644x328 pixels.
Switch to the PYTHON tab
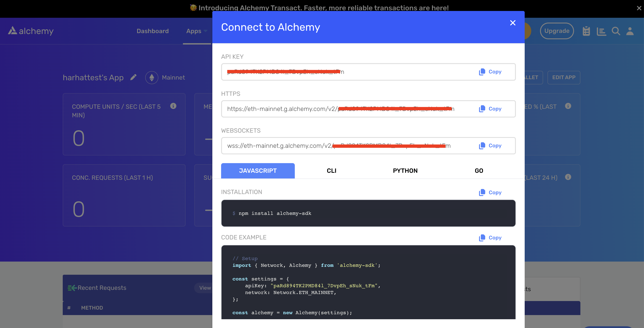pyautogui.click(x=405, y=171)
